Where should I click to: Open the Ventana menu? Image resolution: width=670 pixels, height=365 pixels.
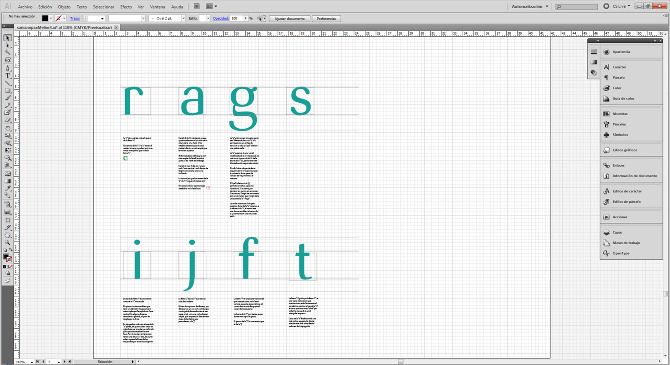pyautogui.click(x=157, y=7)
